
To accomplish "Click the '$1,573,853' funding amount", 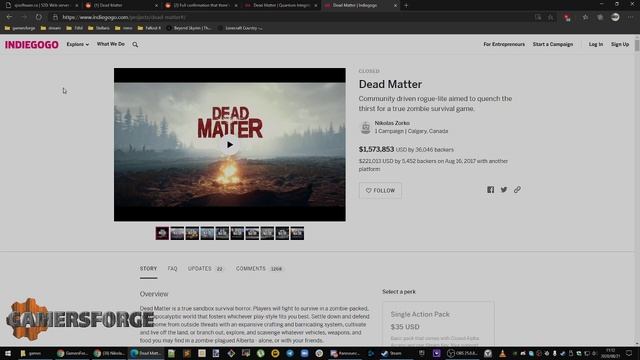I will coord(376,149).
